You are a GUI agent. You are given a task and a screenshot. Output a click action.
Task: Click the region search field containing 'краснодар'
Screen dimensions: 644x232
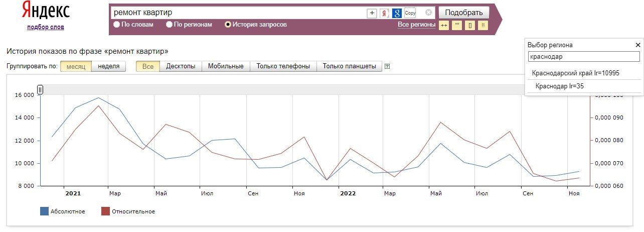point(584,56)
